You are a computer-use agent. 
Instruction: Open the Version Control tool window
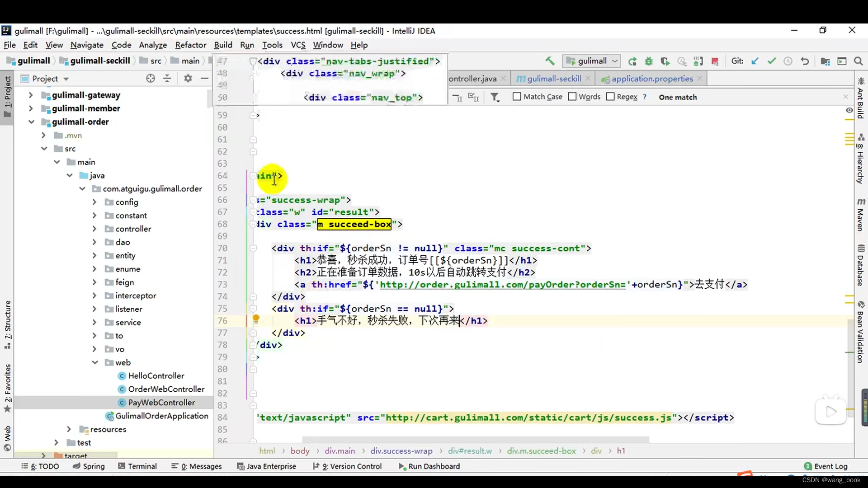(347, 466)
